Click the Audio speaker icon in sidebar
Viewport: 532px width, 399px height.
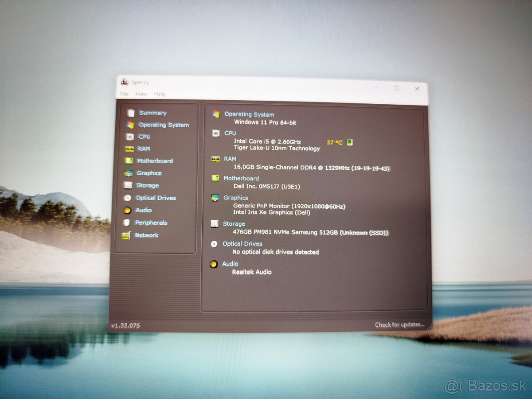[x=127, y=210]
